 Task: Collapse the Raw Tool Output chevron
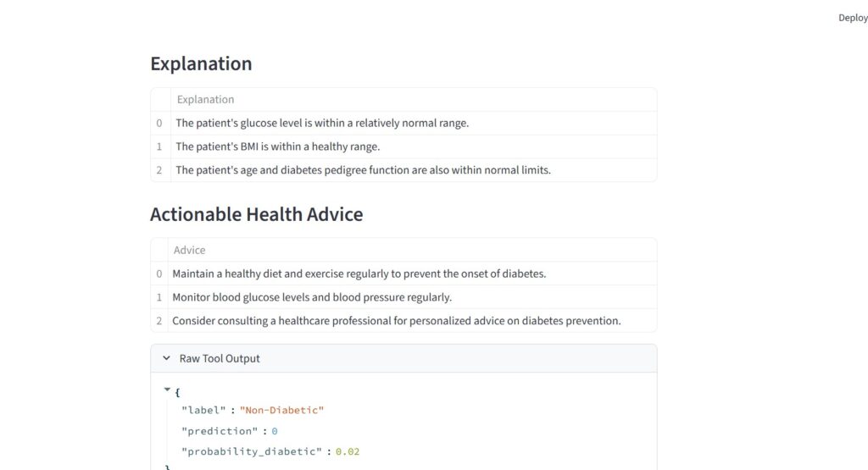[167, 358]
